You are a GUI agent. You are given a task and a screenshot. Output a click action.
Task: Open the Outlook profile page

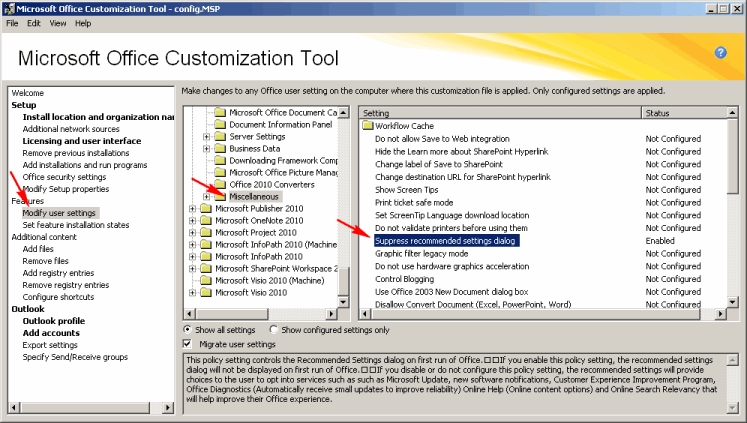(54, 321)
